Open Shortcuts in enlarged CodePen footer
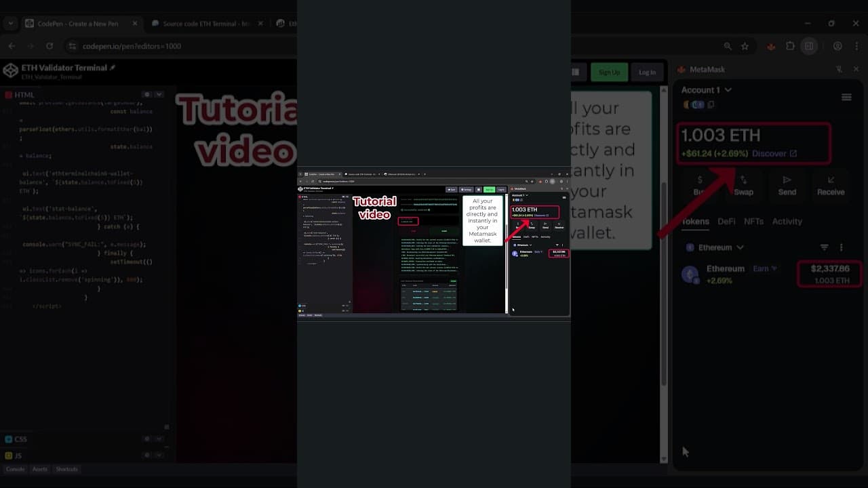The height and width of the screenshot is (488, 868). point(66,469)
